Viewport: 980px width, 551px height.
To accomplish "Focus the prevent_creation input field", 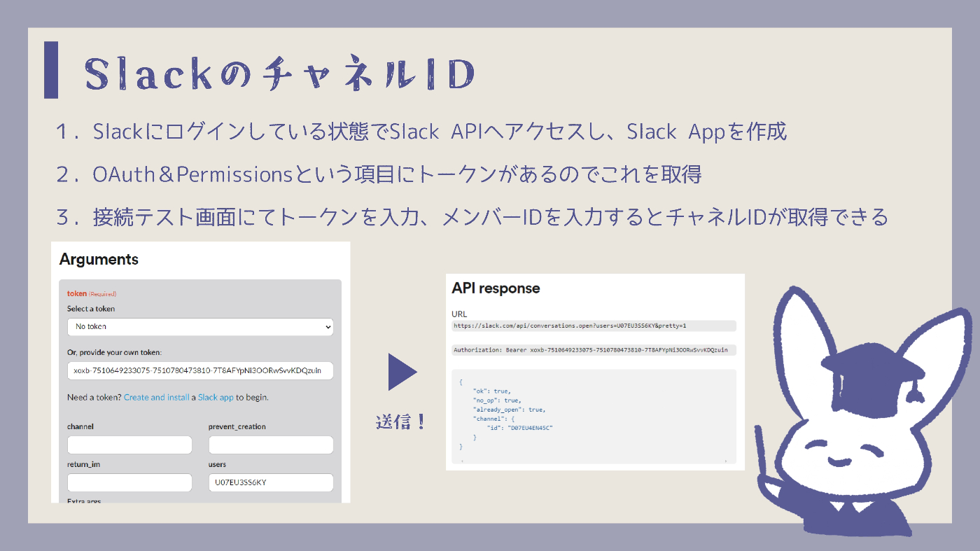I will point(271,445).
